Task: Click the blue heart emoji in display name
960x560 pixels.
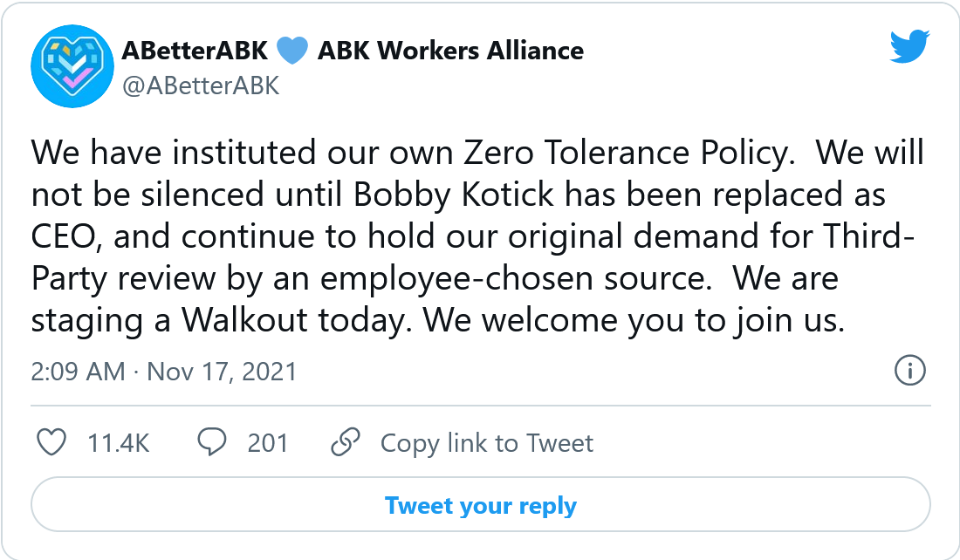Action: click(x=291, y=51)
